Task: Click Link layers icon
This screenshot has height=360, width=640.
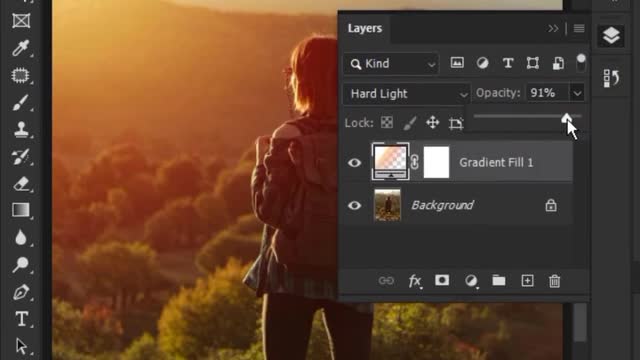Action: (x=386, y=281)
